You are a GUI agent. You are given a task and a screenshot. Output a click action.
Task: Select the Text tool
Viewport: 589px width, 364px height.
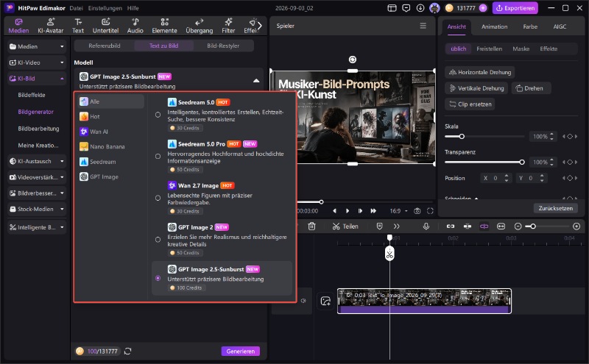pos(78,26)
